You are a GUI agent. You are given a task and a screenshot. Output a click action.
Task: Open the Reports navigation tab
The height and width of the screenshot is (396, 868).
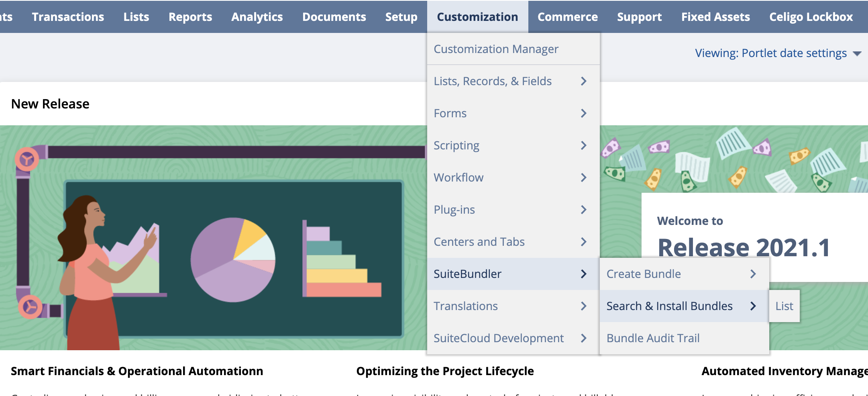pyautogui.click(x=190, y=17)
